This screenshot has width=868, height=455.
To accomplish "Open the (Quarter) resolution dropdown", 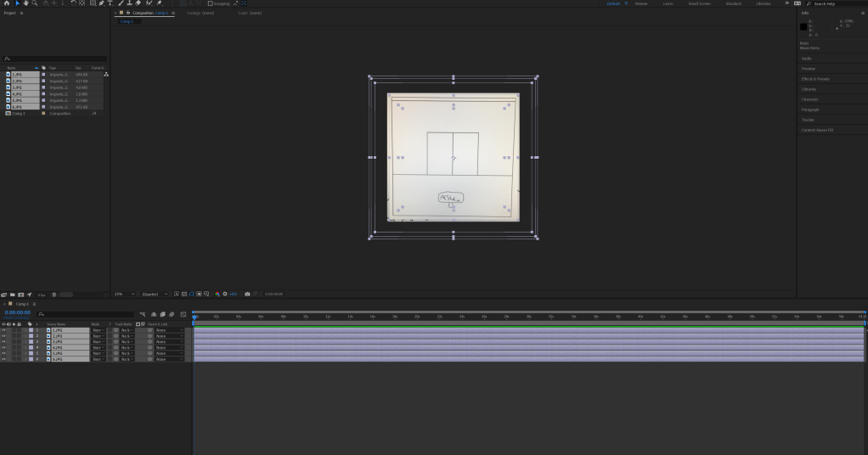I will tap(155, 294).
